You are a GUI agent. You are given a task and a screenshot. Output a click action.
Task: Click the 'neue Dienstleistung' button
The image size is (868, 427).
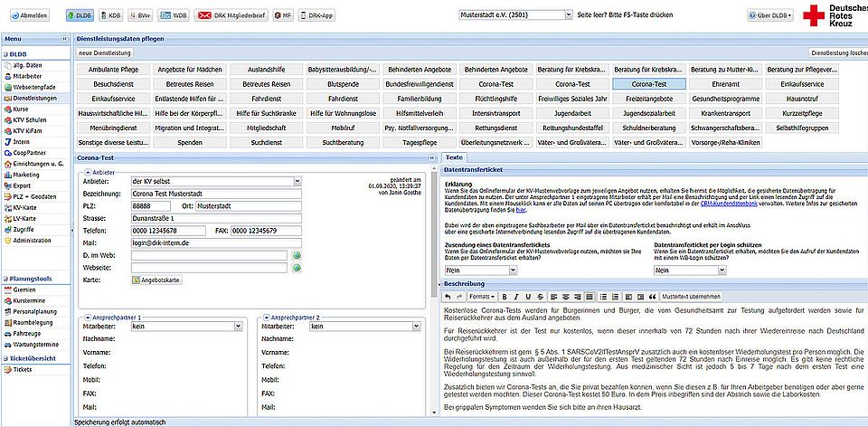pos(108,53)
